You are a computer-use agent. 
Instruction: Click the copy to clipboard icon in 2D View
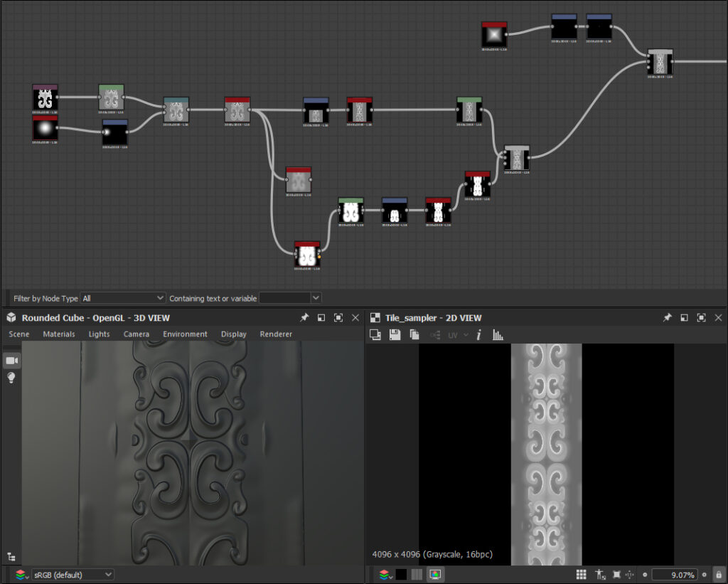coord(414,334)
